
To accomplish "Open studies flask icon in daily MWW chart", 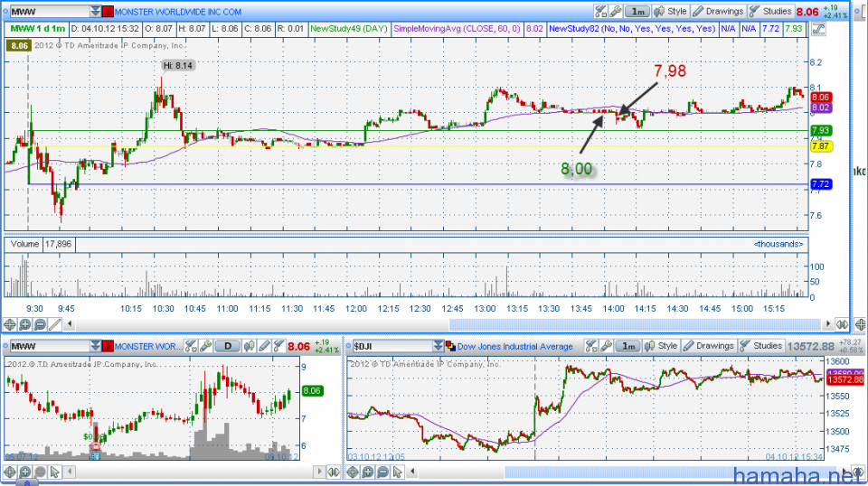I will click(278, 346).
